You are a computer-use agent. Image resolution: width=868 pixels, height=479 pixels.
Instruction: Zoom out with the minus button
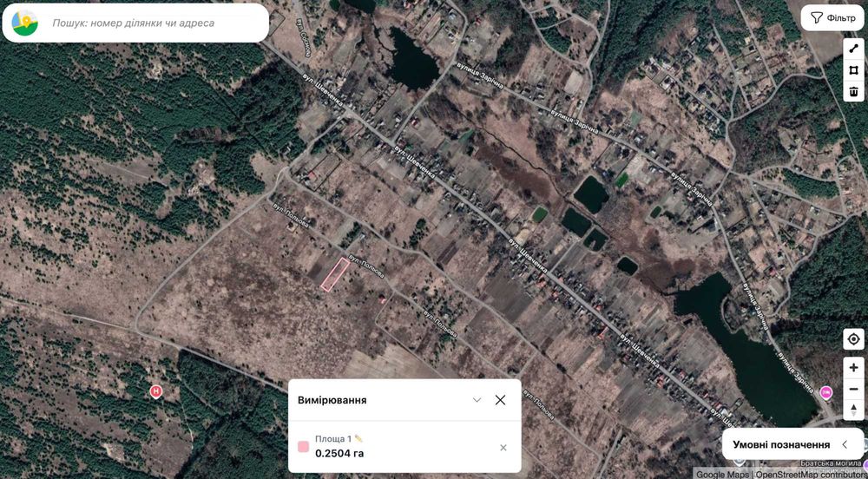(853, 389)
